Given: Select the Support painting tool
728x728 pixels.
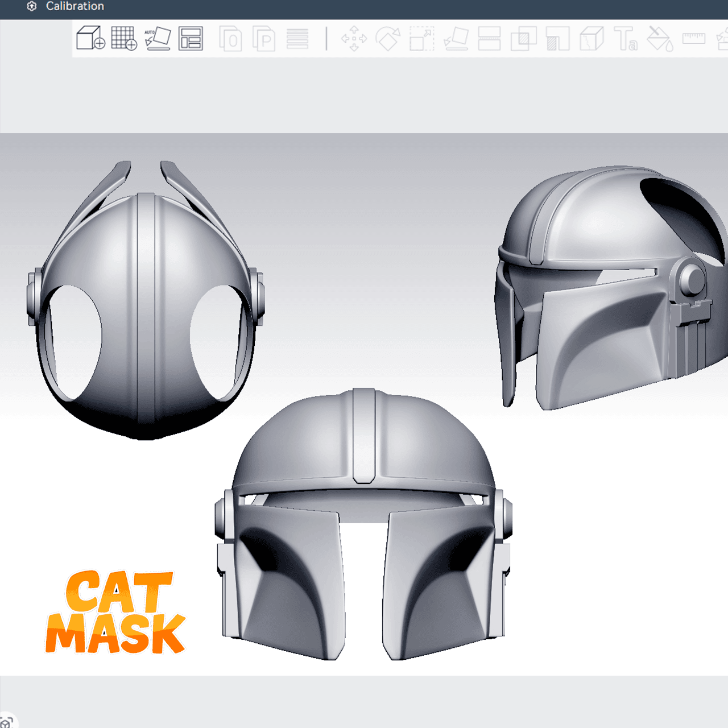Looking at the screenshot, I should click(x=557, y=39).
